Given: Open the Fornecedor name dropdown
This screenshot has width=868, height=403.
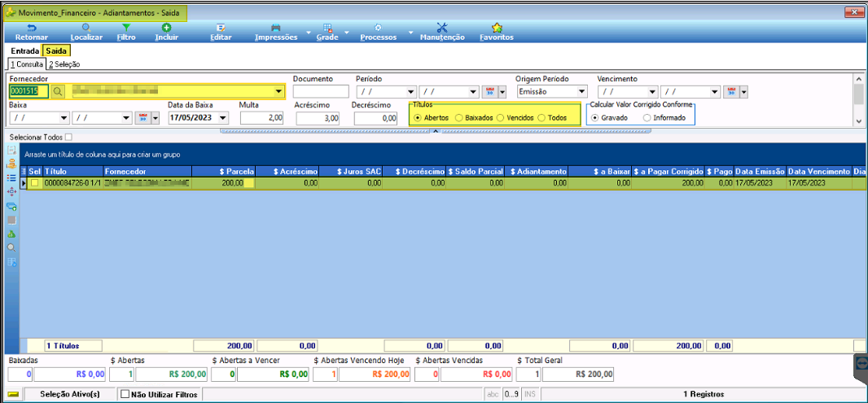Looking at the screenshot, I should click(278, 92).
